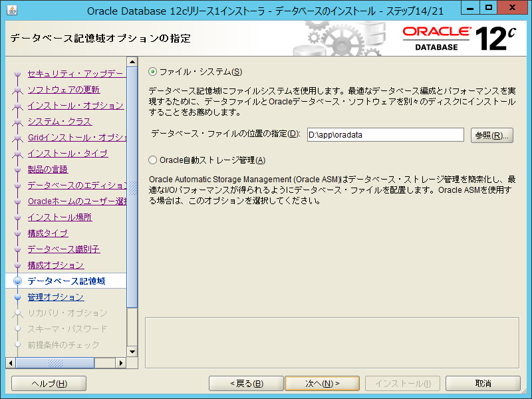Viewport: 532px width, 399px height.
Task: Open help with the ヘルプ button
Action: click(49, 384)
